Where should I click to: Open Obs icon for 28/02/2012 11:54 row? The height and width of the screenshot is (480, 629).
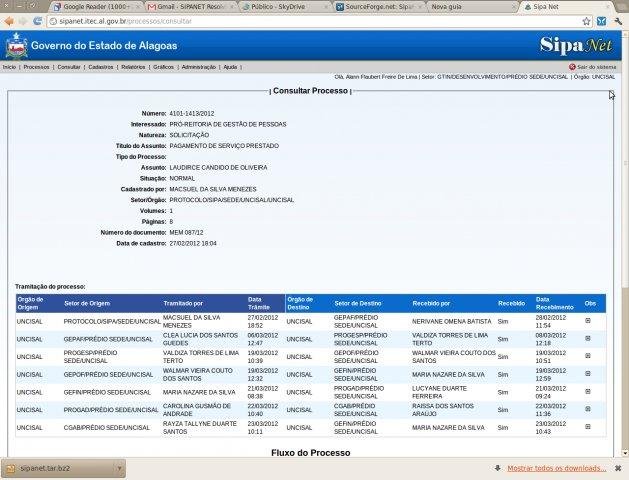(x=588, y=321)
